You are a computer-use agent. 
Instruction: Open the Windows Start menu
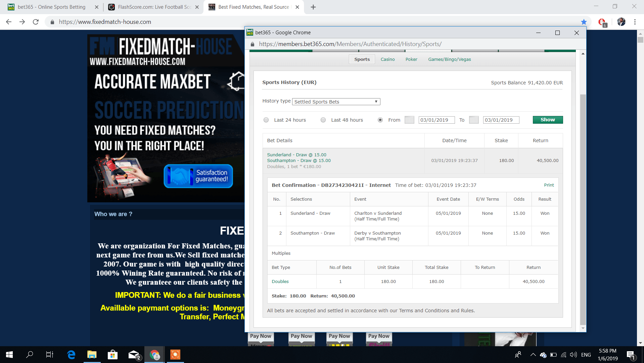coord(9,355)
